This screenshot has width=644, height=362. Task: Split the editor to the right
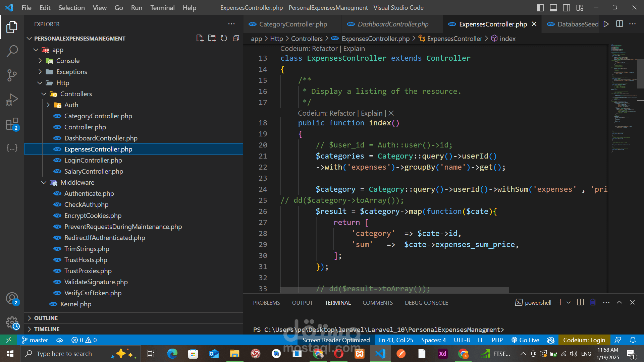tap(620, 24)
